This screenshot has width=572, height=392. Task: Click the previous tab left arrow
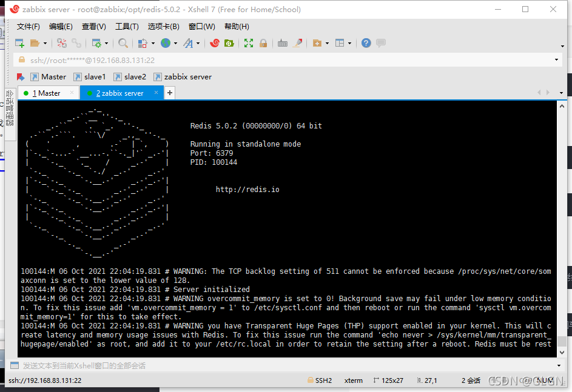click(539, 93)
